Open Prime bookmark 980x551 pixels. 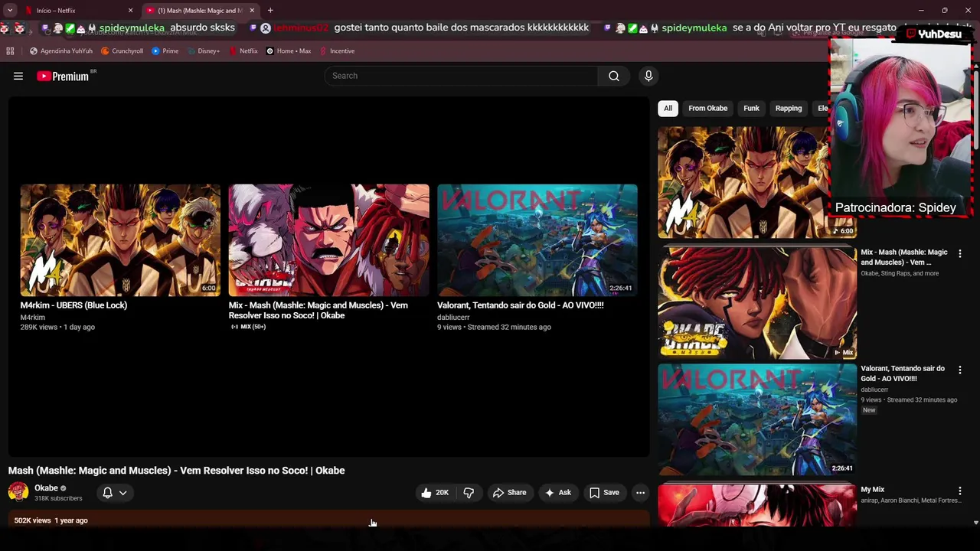(165, 51)
